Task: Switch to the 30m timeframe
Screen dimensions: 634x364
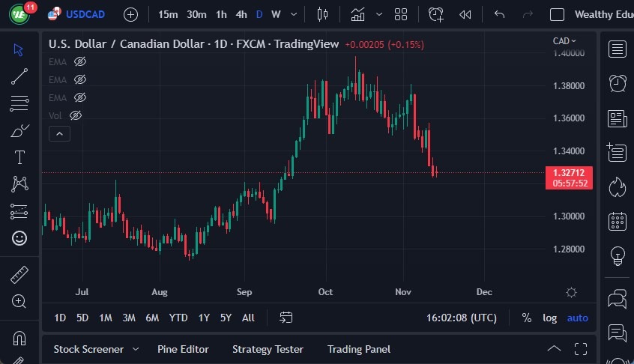Action: (x=196, y=14)
